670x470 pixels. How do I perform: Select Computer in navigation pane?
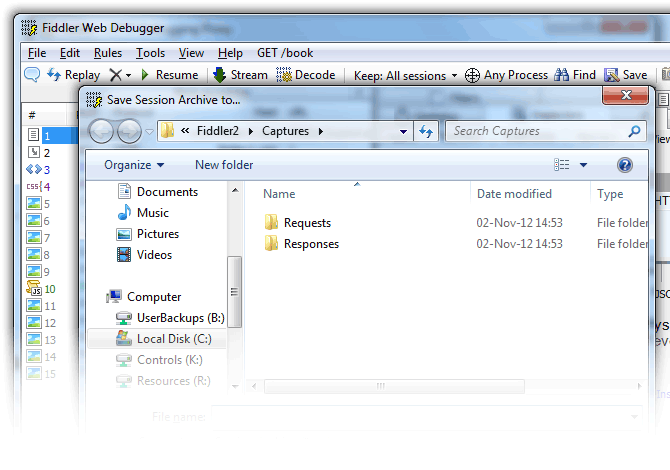[x=144, y=297]
